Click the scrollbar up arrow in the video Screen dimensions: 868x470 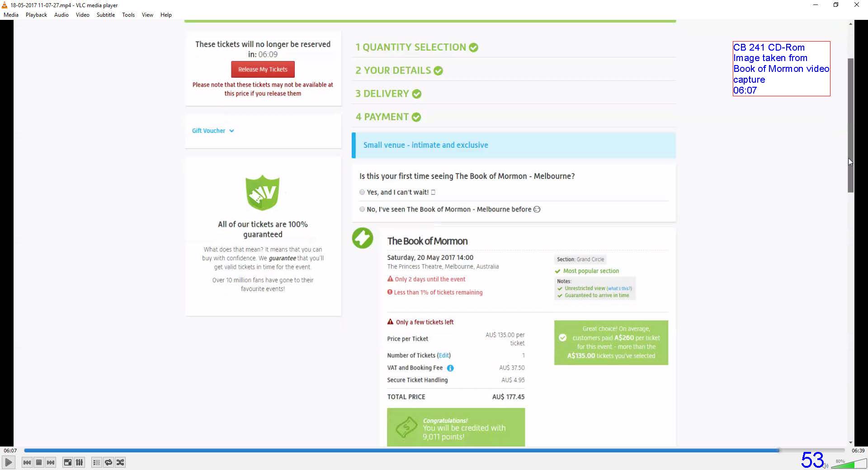point(851,23)
